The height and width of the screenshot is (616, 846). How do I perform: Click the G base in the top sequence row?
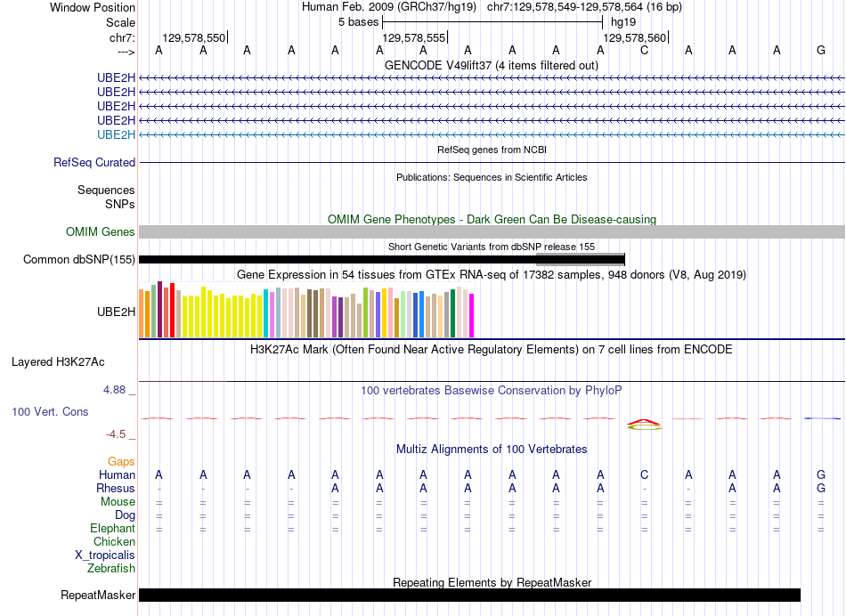pyautogui.click(x=821, y=50)
